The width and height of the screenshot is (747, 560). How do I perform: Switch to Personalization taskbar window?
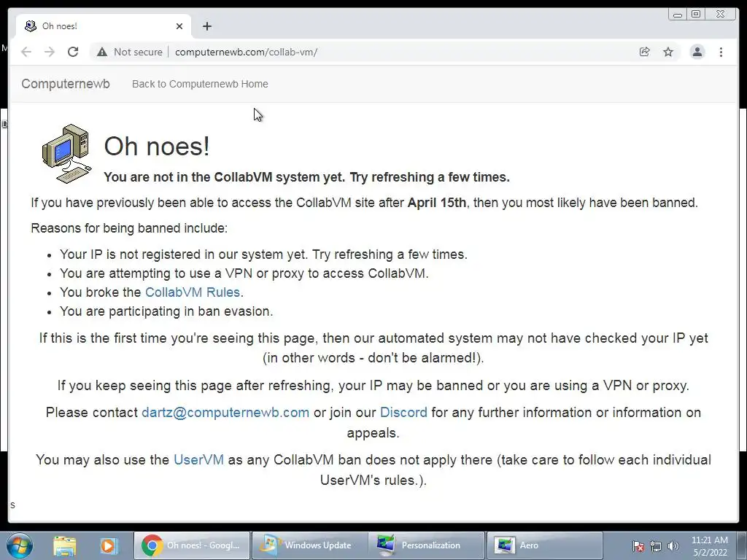(x=426, y=545)
